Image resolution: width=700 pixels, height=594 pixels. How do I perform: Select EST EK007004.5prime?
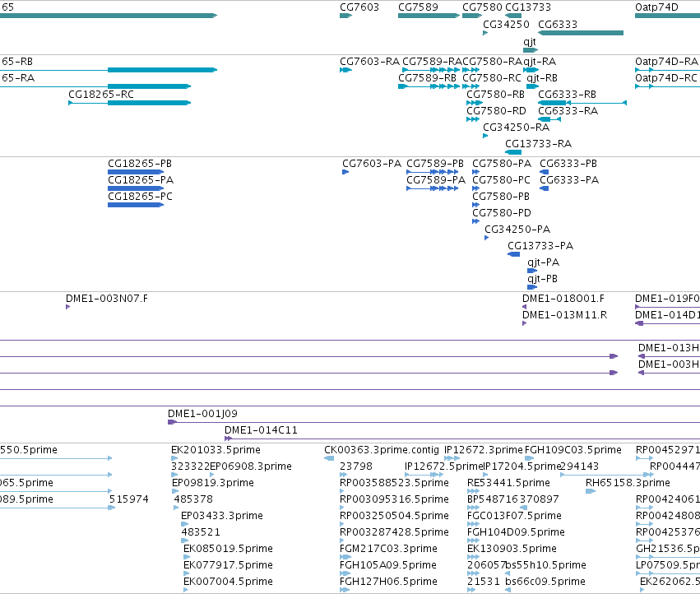pos(228,582)
